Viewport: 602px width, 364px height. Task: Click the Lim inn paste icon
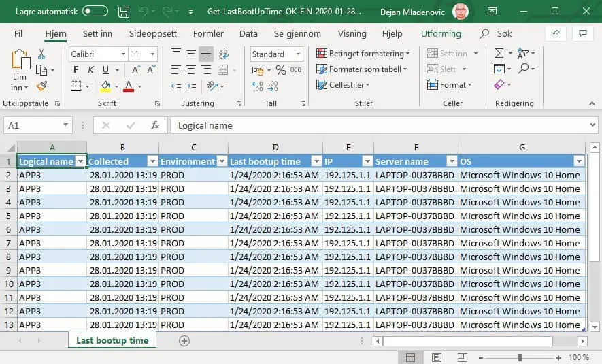point(20,59)
